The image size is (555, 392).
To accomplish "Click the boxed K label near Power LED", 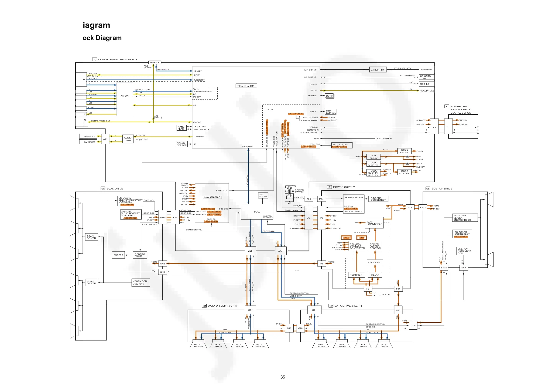I will coord(447,107).
